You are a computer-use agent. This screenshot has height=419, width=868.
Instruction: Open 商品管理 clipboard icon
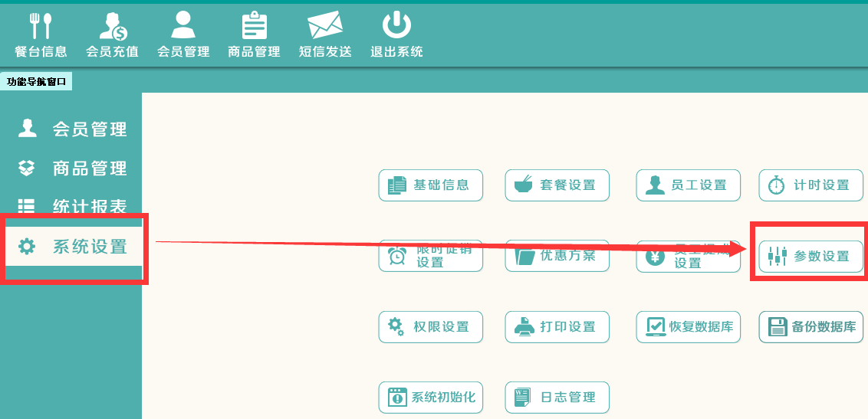(x=254, y=25)
